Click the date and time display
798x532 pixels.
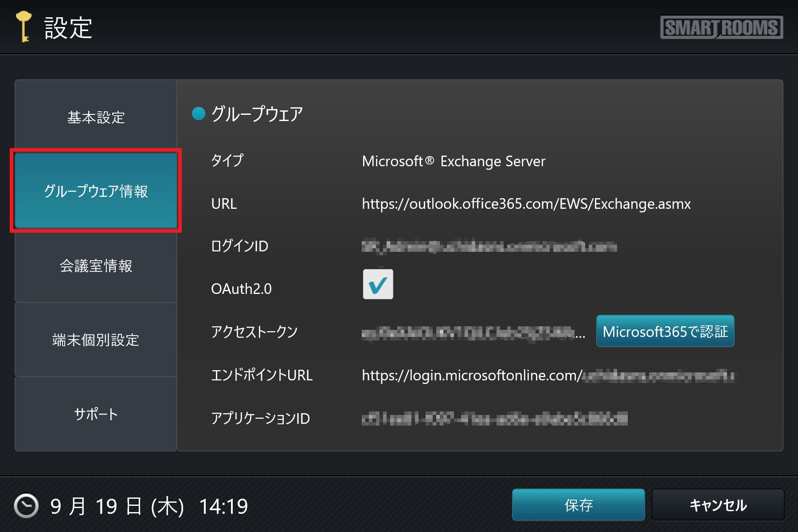coord(149,506)
